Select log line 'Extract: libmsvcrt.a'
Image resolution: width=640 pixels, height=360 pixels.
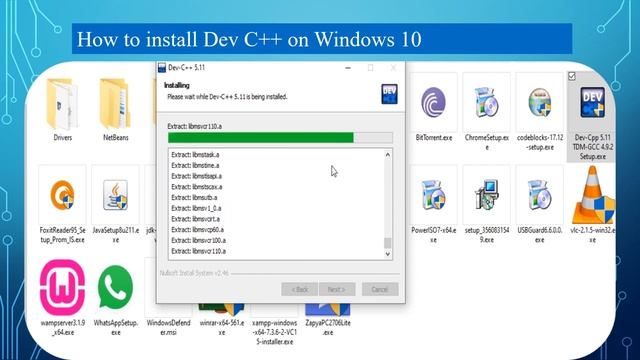click(x=196, y=219)
